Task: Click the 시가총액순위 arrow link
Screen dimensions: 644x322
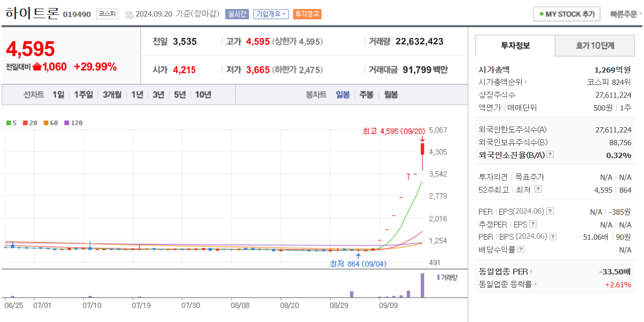Action: tap(503, 82)
